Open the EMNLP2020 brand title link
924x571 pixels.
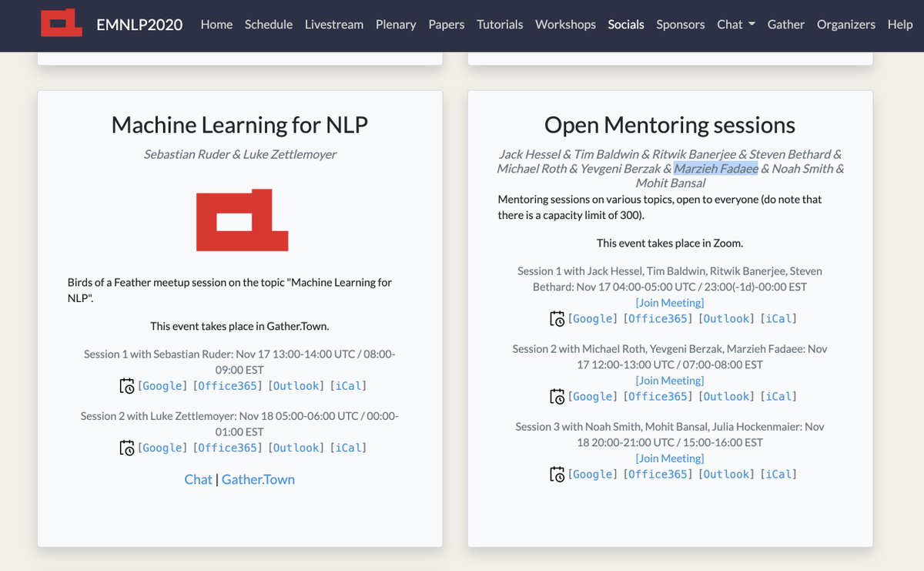point(139,24)
